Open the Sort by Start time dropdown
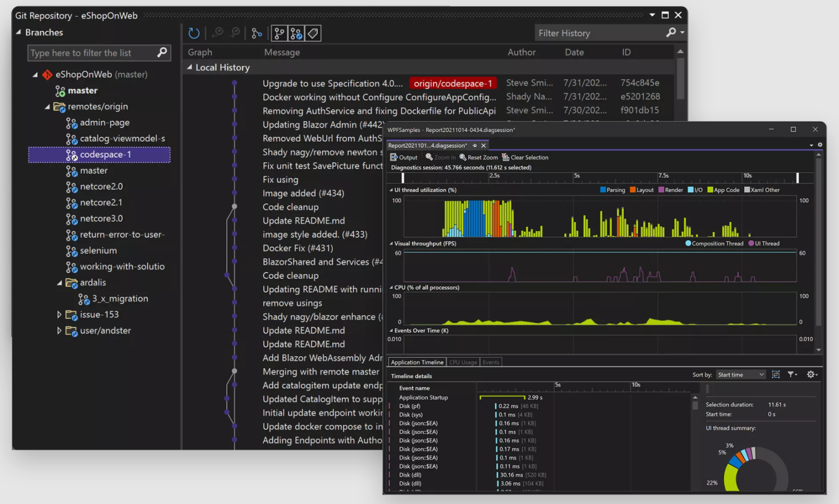Viewport: 839px width, 504px height. tap(740, 374)
